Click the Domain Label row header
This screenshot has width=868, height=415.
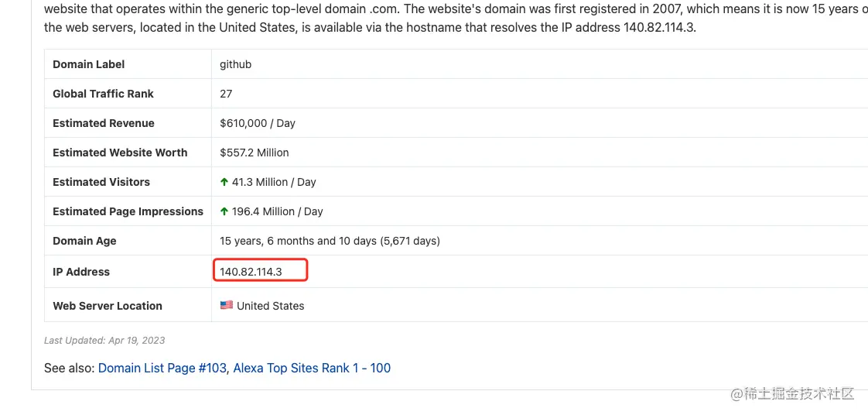point(88,64)
